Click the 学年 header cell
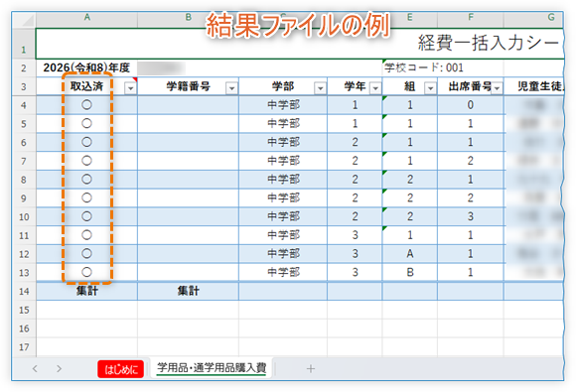This screenshot has width=576, height=392. click(x=355, y=86)
